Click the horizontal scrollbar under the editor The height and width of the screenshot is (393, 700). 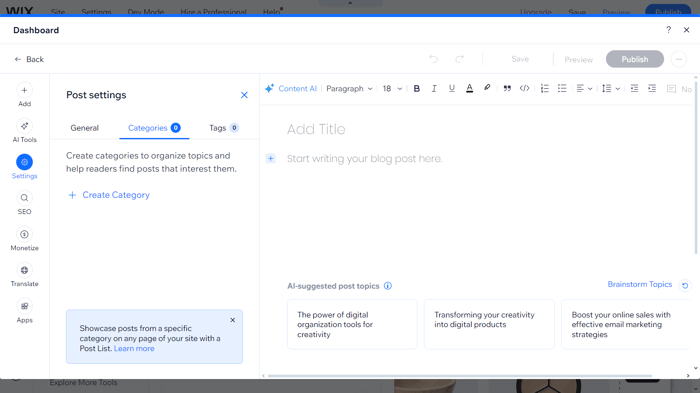tap(460, 376)
